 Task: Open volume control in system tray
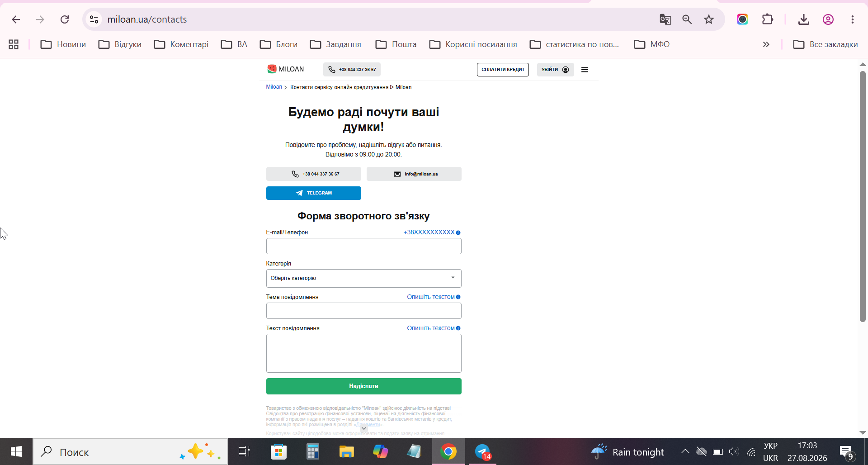tap(734, 451)
